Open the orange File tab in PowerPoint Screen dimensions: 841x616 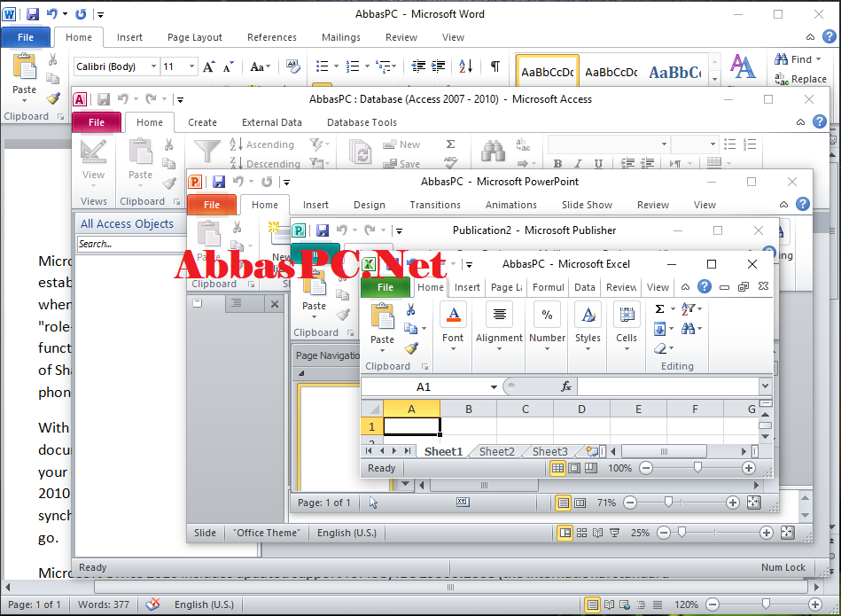point(211,205)
